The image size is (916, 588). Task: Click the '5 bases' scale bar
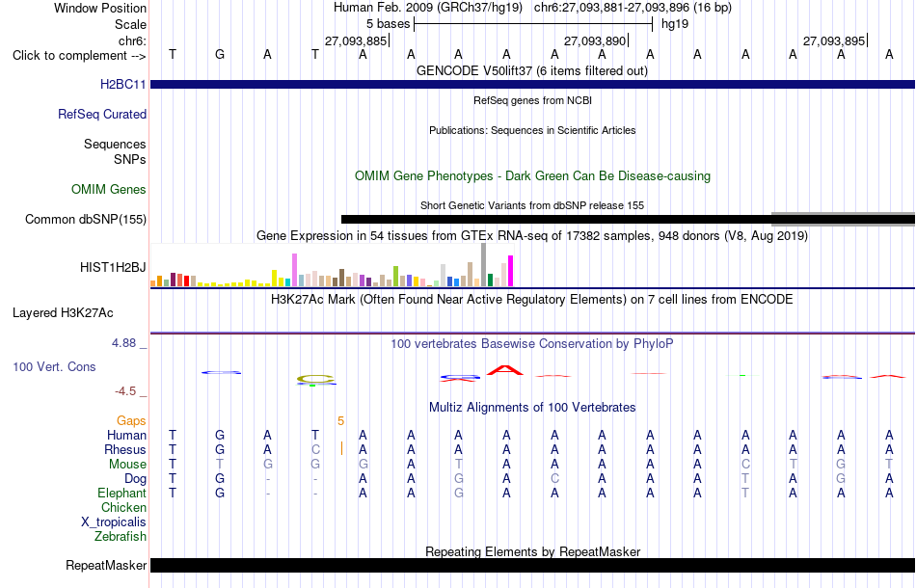(533, 24)
